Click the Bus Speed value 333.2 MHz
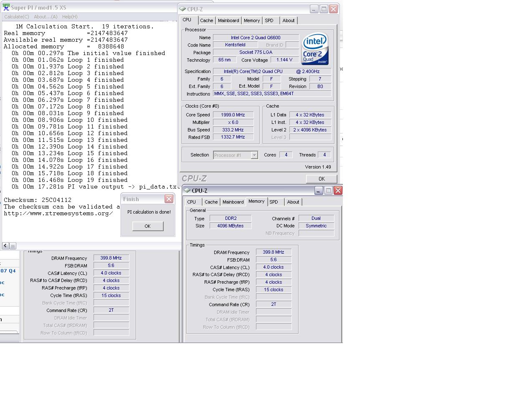The width and height of the screenshot is (532, 413). (233, 130)
